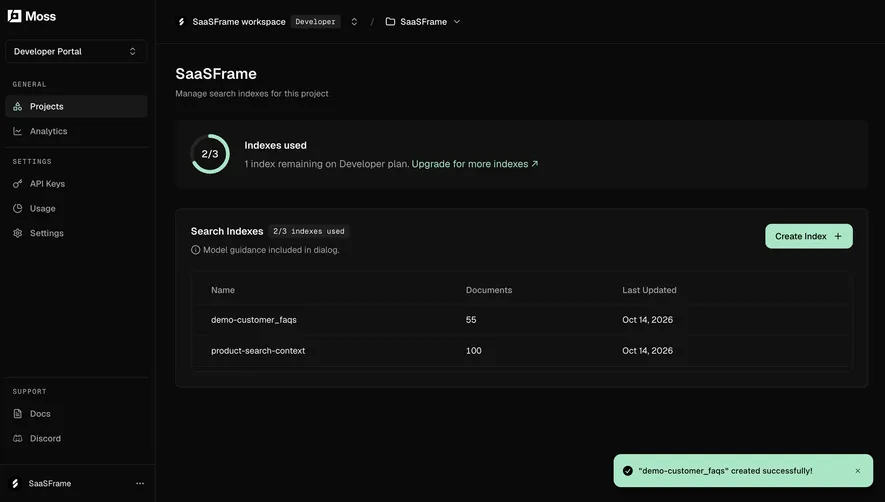
Task: Click SaaSFrame account name at sidebar bottom
Action: pos(50,483)
